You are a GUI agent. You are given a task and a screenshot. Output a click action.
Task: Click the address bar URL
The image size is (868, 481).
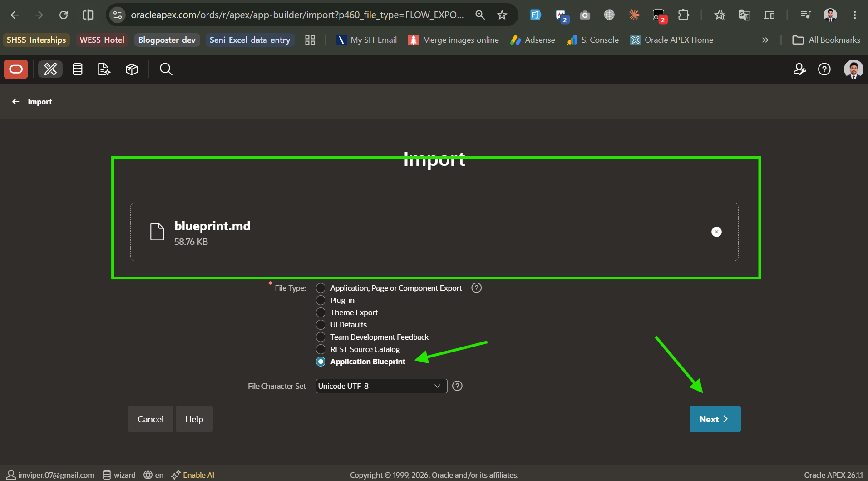tap(297, 15)
